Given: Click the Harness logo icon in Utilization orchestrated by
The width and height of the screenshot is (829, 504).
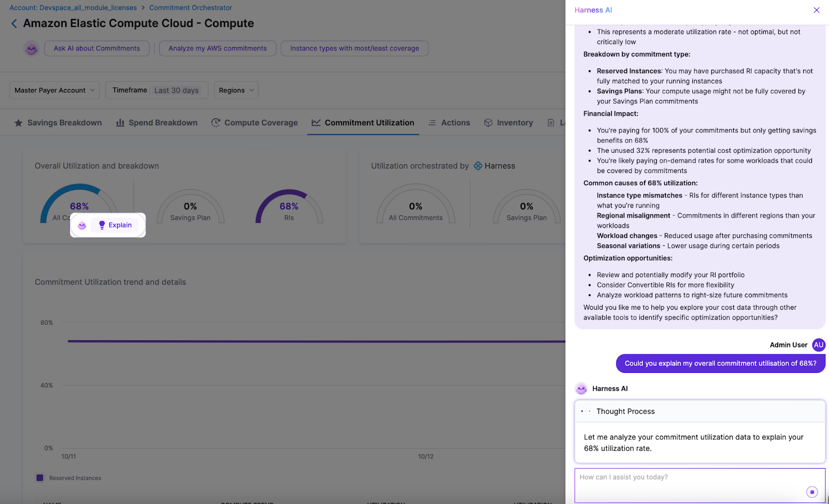Looking at the screenshot, I should (x=478, y=166).
